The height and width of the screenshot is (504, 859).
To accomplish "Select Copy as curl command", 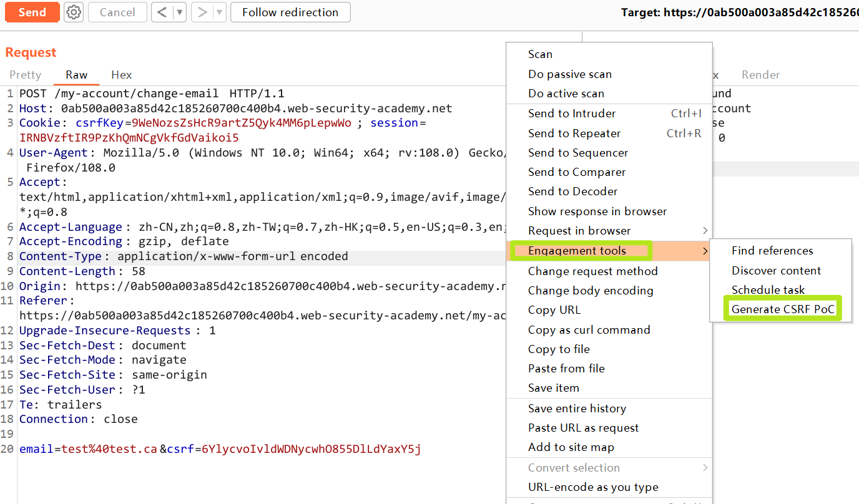I will [x=589, y=330].
